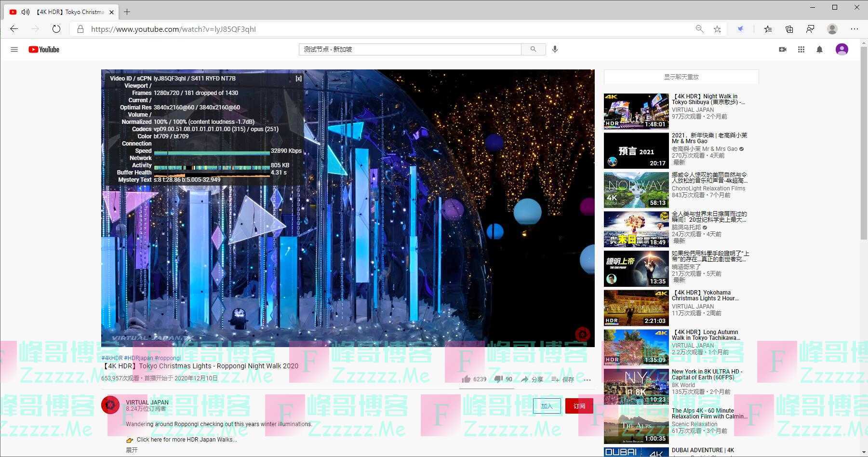
Task: Open the create video camera icon
Action: [x=782, y=49]
